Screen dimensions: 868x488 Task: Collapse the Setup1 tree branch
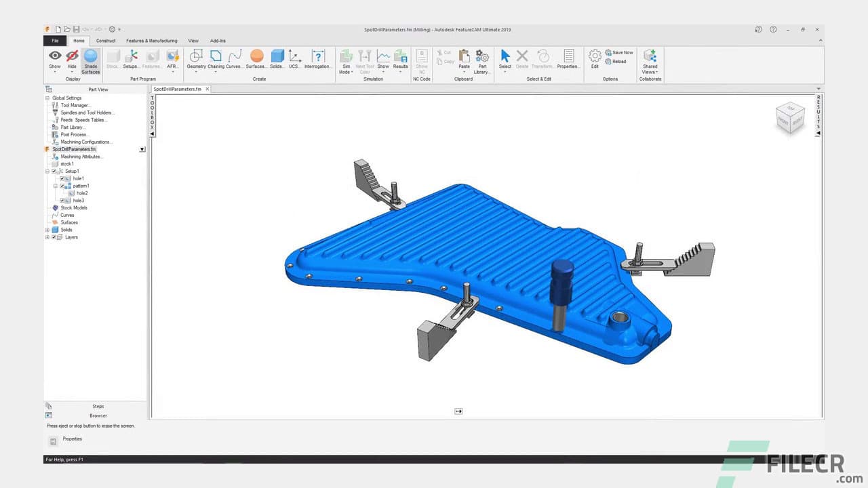pos(47,171)
